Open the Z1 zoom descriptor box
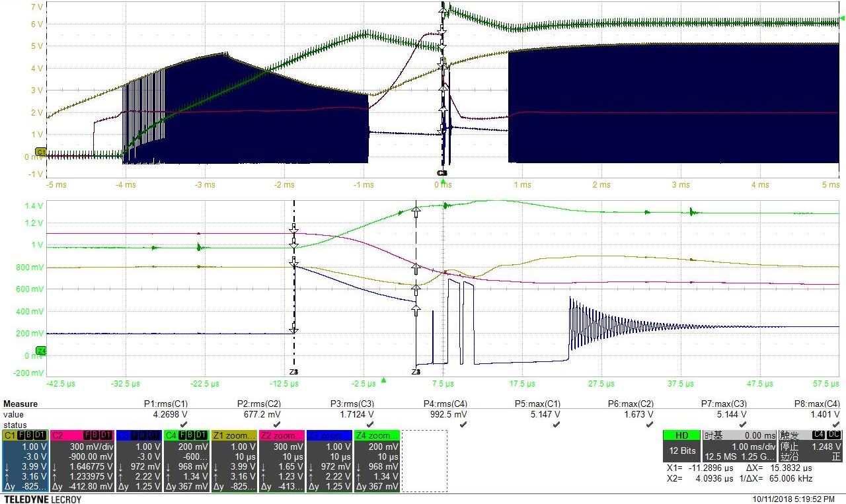Image resolution: width=846 pixels, height=504 pixels. tap(234, 461)
